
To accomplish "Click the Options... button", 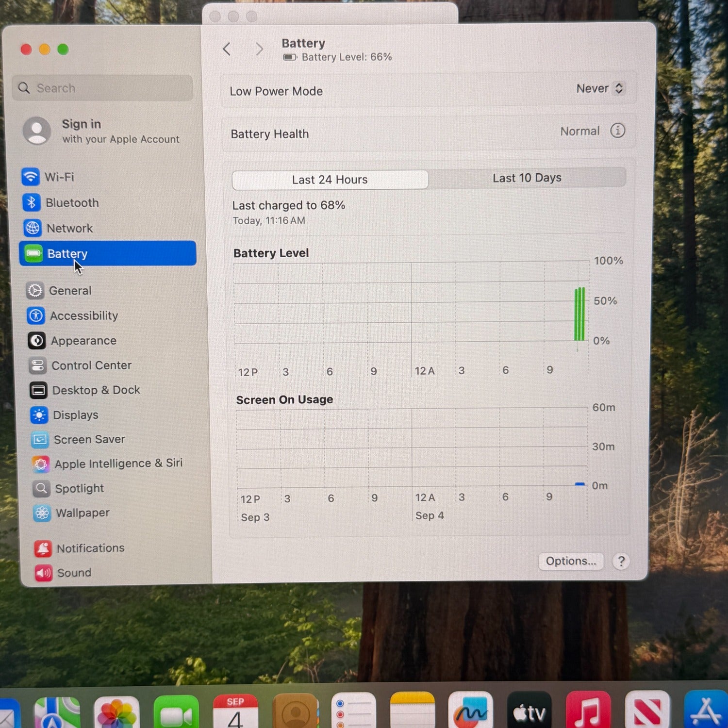I will [571, 561].
